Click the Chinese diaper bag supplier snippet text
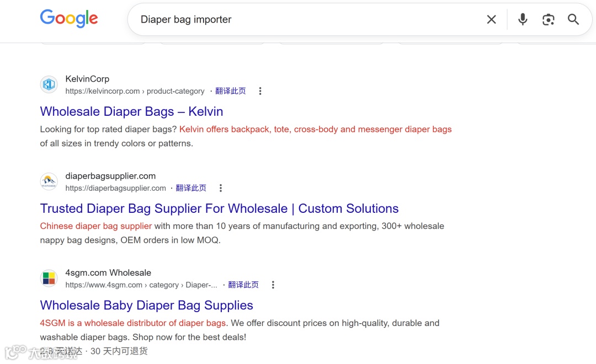 96,226
